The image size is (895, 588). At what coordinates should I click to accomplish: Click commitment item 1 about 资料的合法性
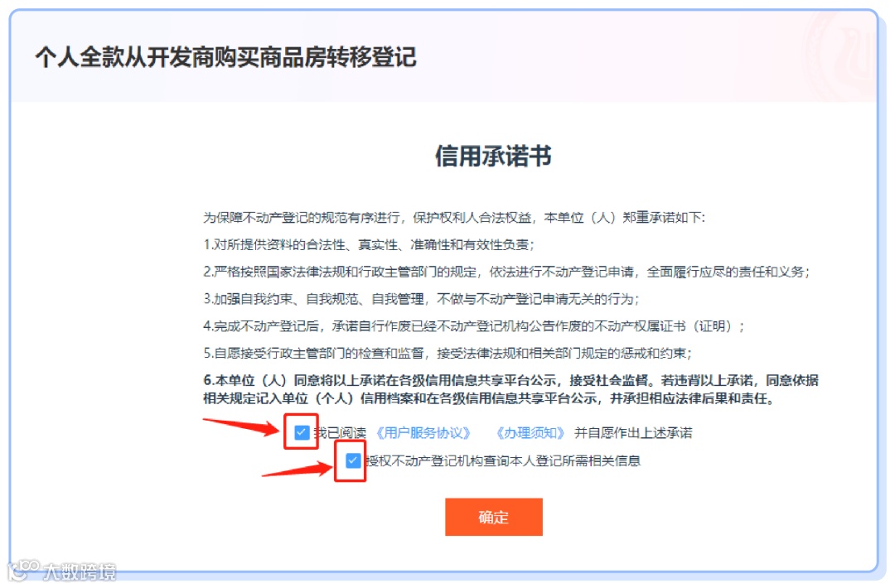tap(369, 244)
